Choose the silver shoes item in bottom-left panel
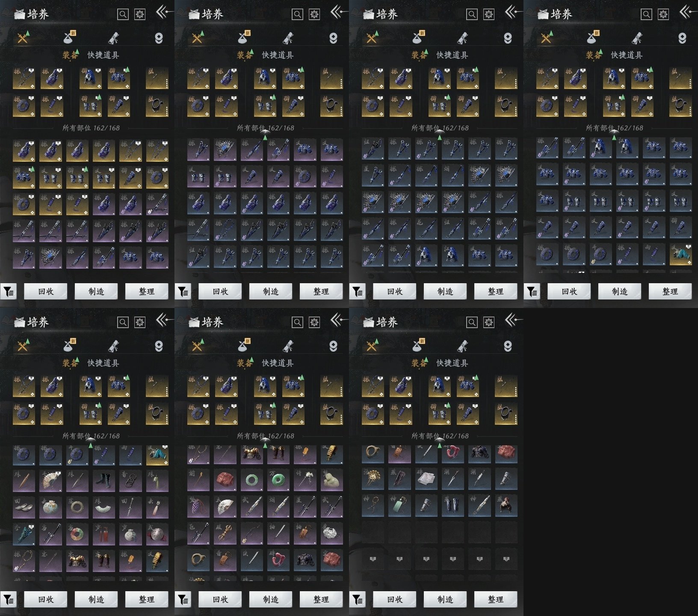Image resolution: width=698 pixels, height=616 pixels. click(x=24, y=507)
